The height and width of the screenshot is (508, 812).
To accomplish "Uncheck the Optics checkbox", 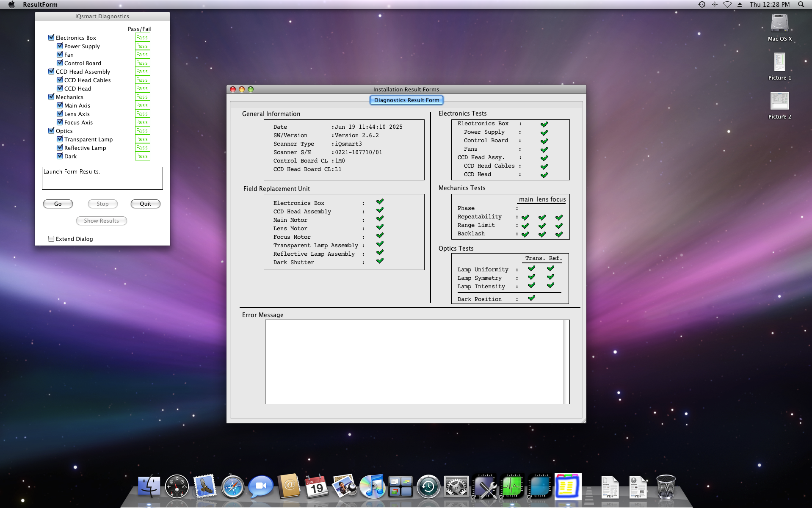I will pyautogui.click(x=51, y=130).
